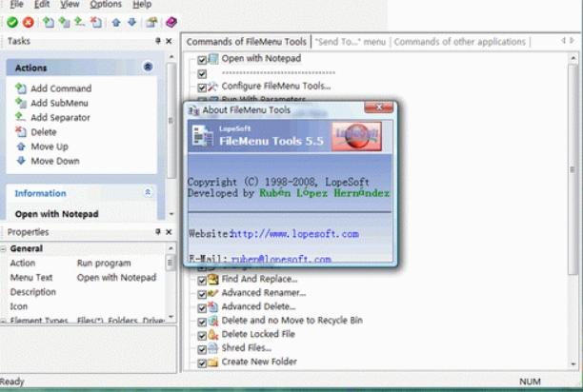Open the View menu

(x=70, y=5)
